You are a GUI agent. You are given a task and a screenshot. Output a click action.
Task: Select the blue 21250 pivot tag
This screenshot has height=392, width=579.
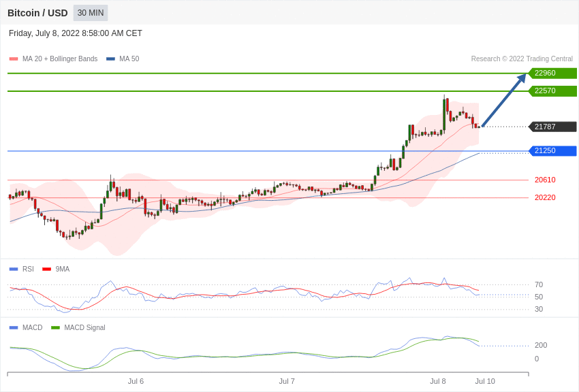[x=552, y=150]
